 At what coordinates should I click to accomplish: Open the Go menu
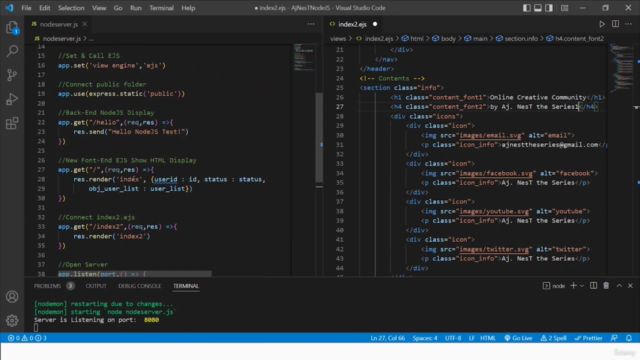pyautogui.click(x=118, y=8)
